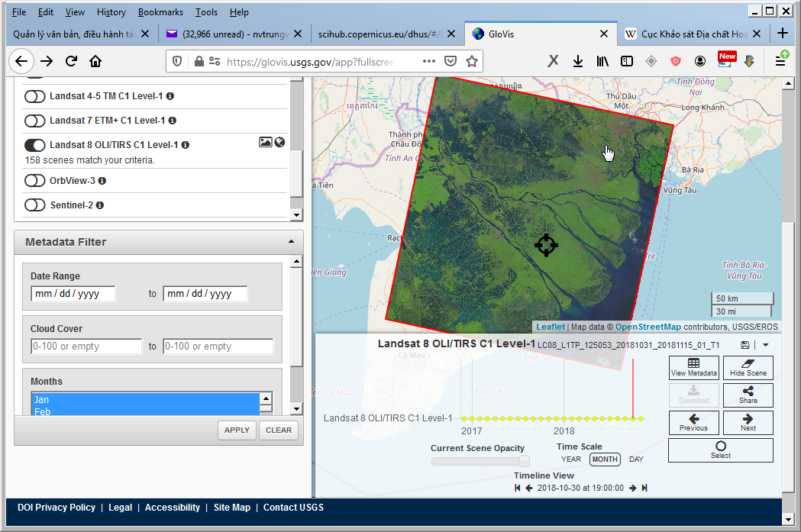801x532 pixels.
Task: Show info for Sentinel-2 dataset
Action: (x=99, y=205)
